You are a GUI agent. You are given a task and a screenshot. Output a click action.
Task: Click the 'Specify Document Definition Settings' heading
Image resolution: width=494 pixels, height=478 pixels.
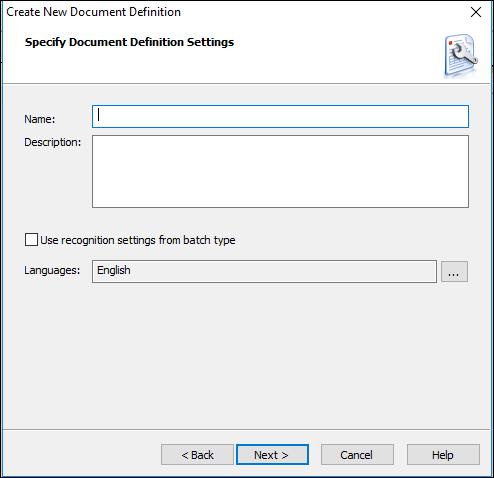click(129, 42)
